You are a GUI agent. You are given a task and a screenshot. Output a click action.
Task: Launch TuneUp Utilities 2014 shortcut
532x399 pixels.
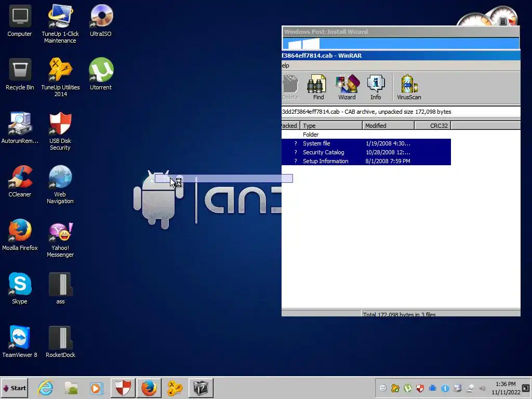60,77
